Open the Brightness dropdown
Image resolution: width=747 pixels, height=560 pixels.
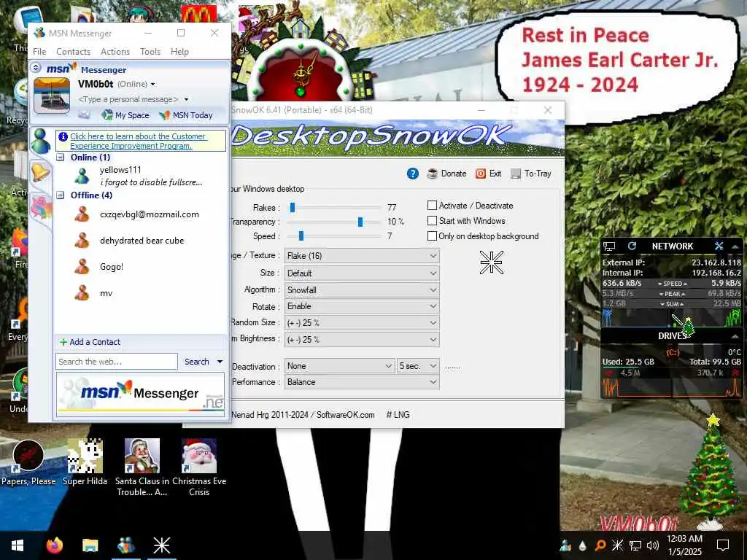pos(362,340)
